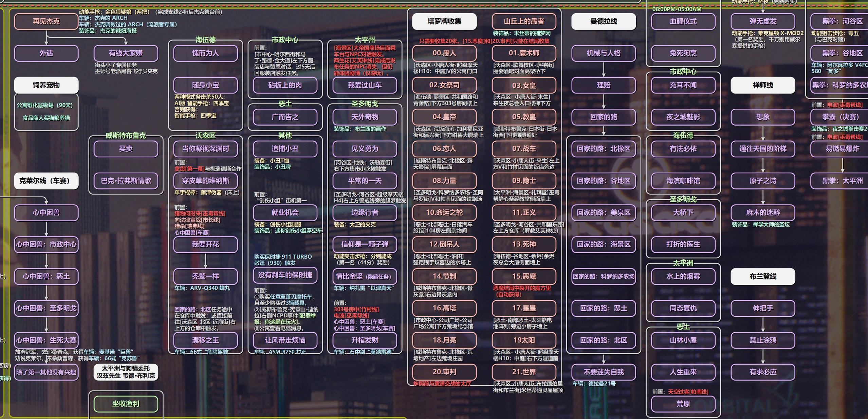Open the 布兰登线 header box
The height and width of the screenshot is (419, 868).
(762, 276)
